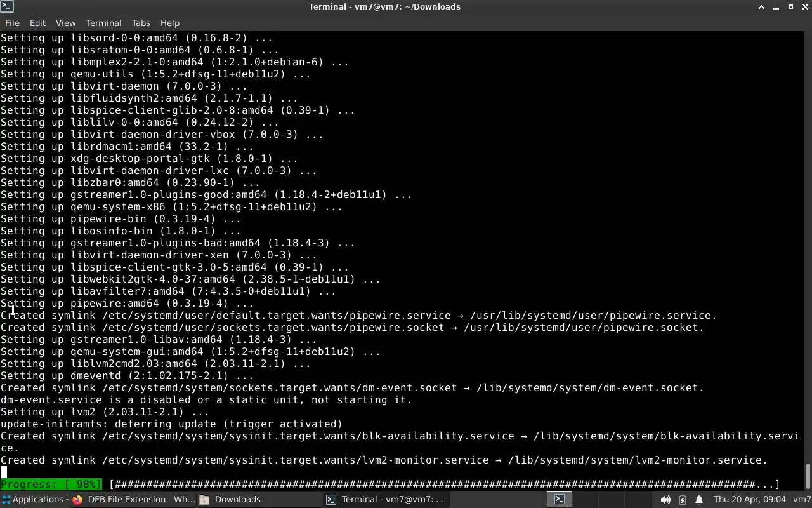Click the line 'Setting up gstreamer1.0-plugins-good:amd64'
Screen dimensions: 812x508
tap(206, 195)
